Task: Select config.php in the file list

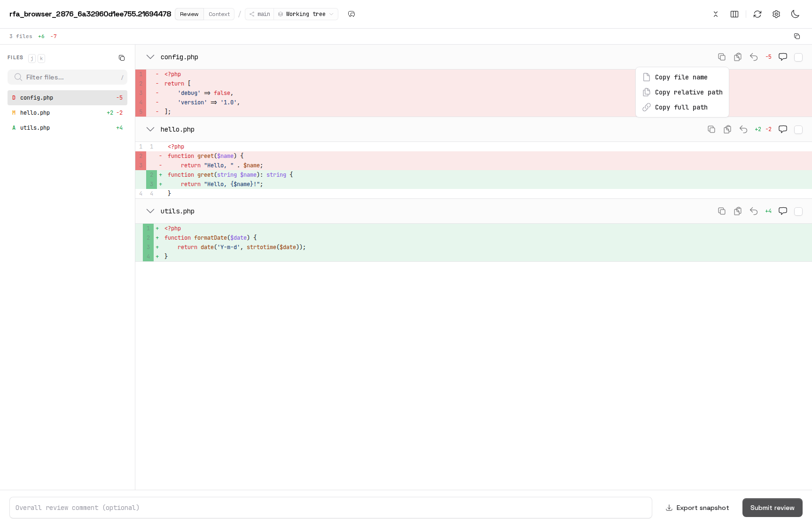Action: [x=67, y=98]
